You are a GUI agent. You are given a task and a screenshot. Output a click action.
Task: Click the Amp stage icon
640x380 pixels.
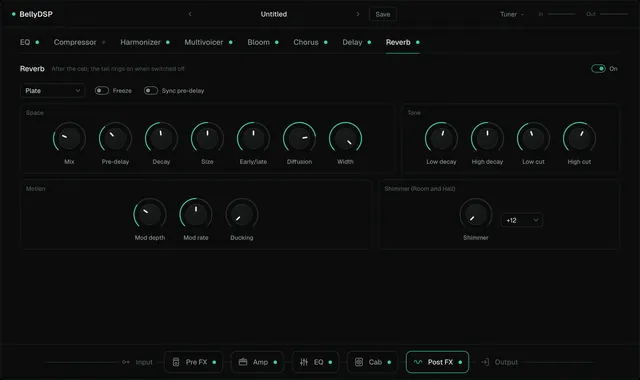tap(243, 362)
